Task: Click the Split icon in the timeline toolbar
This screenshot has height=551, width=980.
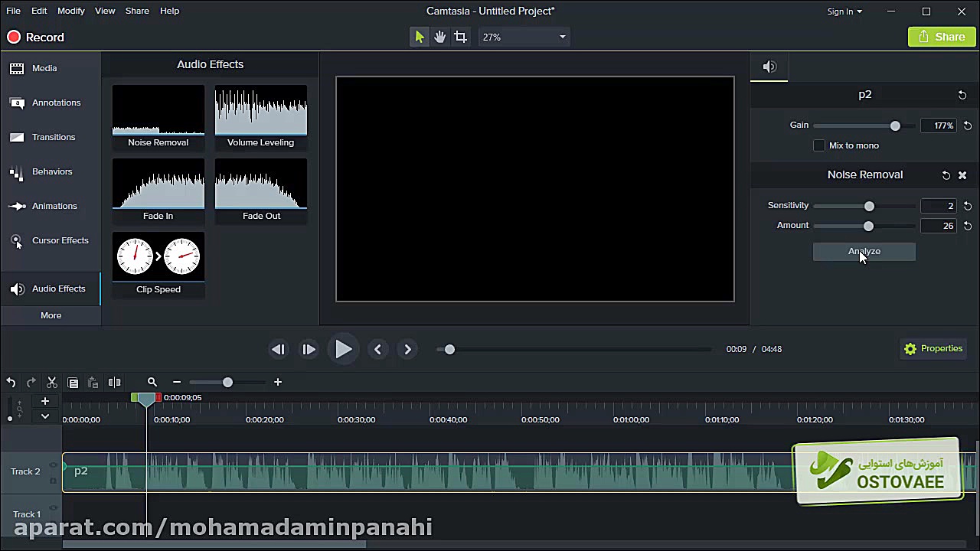Action: pyautogui.click(x=114, y=382)
